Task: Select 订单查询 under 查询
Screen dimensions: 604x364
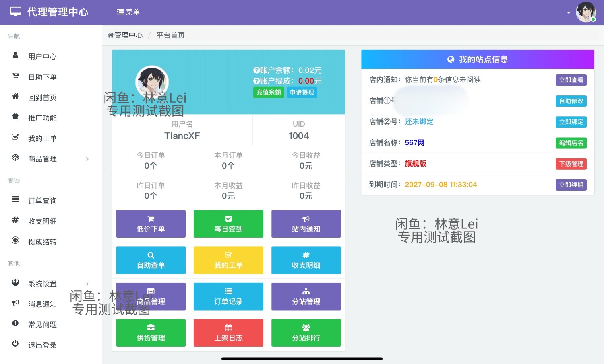Action: (42, 201)
